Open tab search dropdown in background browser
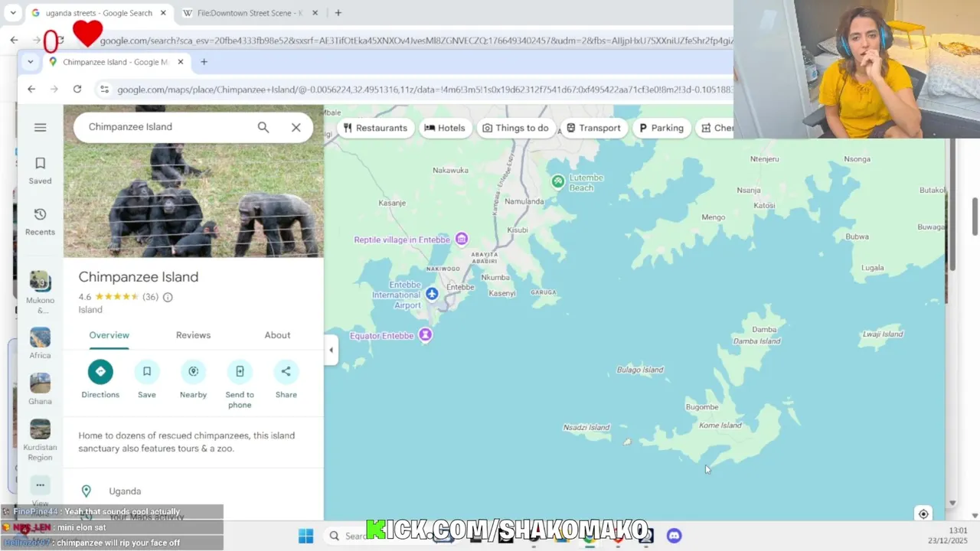980x551 pixels. pos(13,13)
